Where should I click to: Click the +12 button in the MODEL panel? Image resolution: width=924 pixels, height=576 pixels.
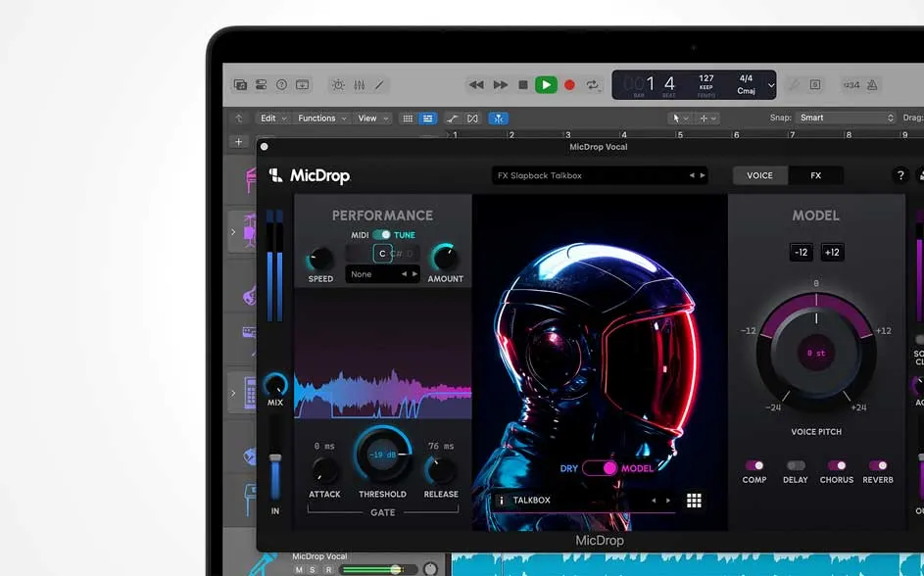coord(832,252)
